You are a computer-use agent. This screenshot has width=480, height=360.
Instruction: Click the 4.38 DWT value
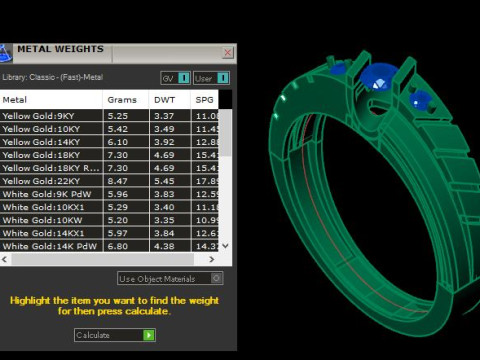(164, 246)
